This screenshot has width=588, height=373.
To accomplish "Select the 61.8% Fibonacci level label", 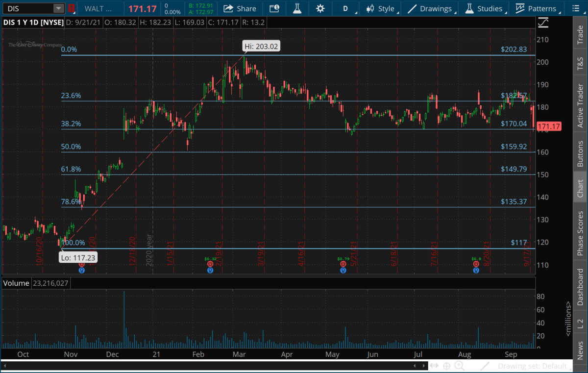I will click(71, 169).
